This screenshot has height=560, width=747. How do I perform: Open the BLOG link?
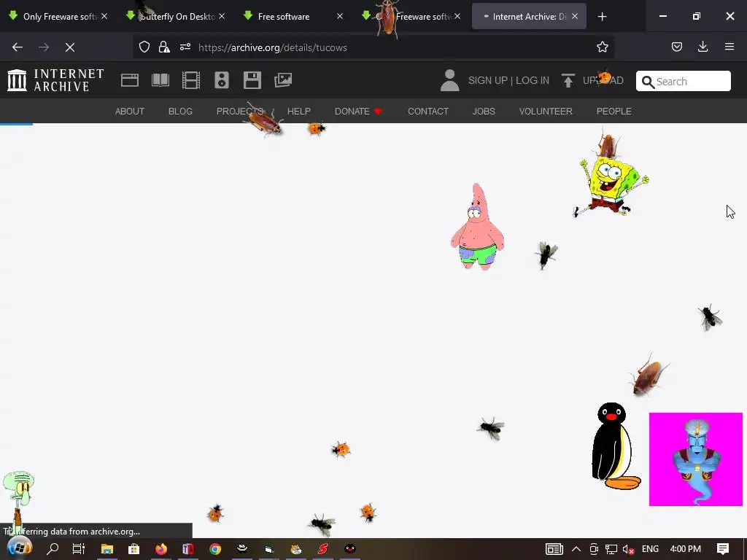click(180, 112)
